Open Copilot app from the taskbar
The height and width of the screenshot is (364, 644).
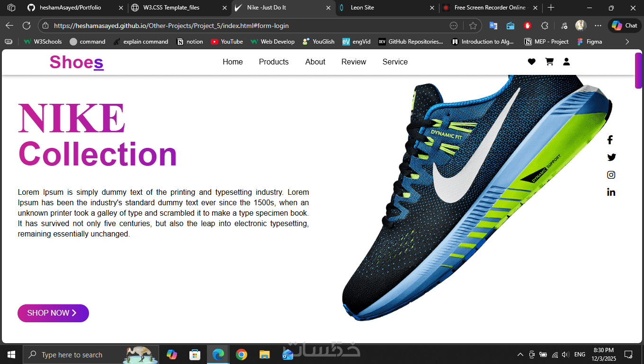(171, 355)
